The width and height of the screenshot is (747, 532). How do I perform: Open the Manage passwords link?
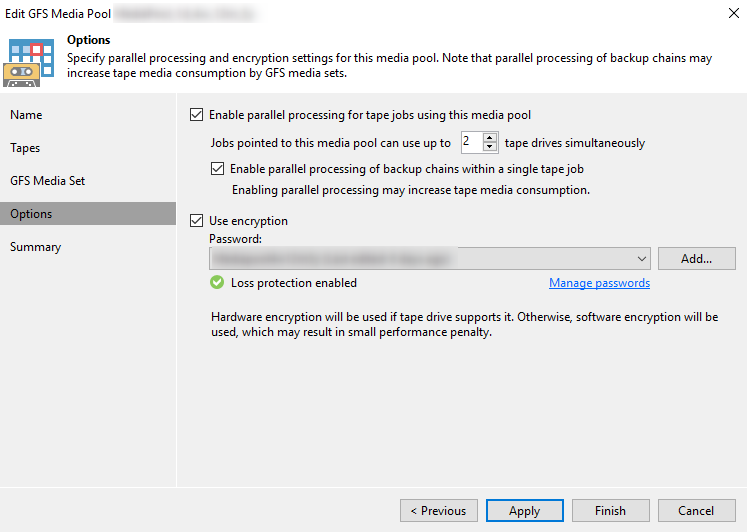[x=599, y=283]
